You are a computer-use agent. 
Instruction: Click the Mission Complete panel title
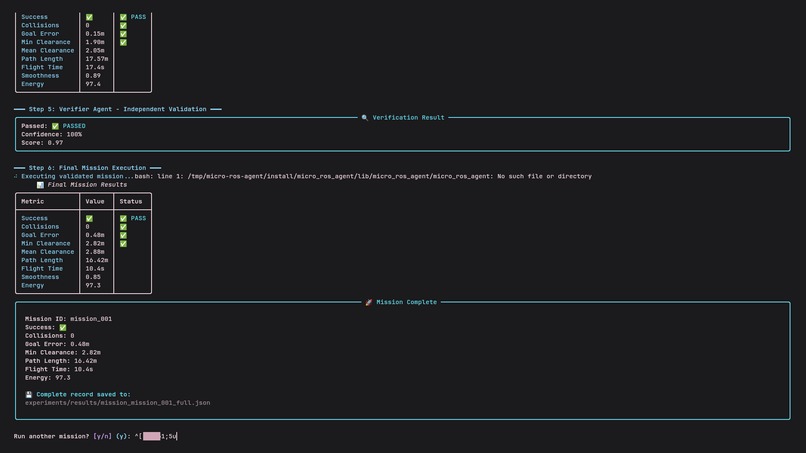tap(406, 302)
